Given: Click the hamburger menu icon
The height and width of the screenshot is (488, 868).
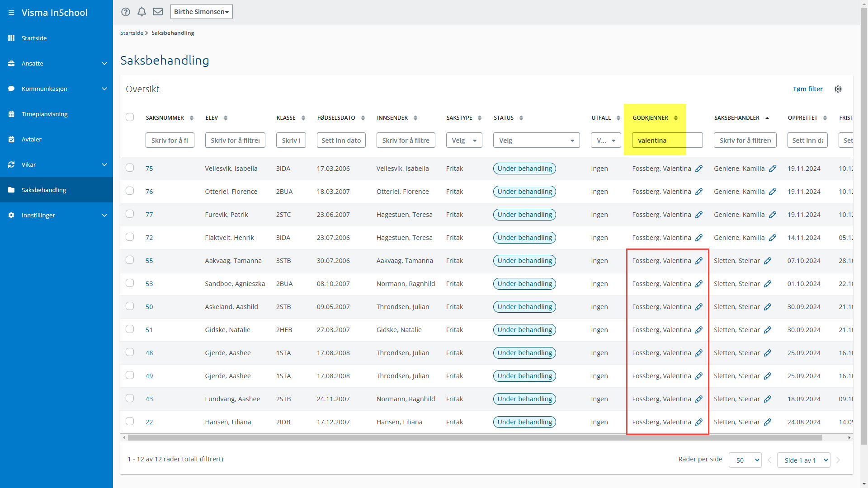Looking at the screenshot, I should pos(11,13).
